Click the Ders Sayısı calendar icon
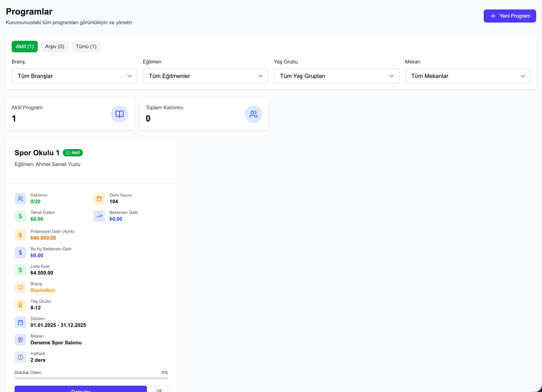 tap(99, 199)
